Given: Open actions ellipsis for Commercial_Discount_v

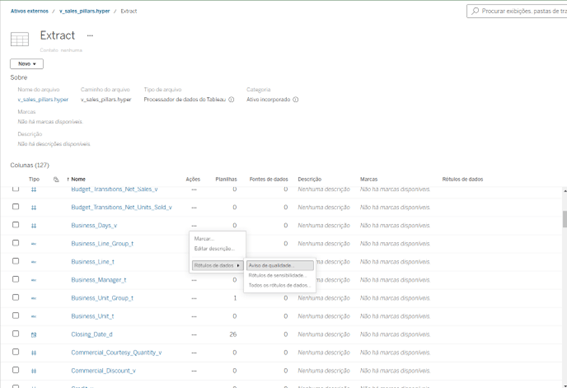Looking at the screenshot, I should pyautogui.click(x=194, y=371).
